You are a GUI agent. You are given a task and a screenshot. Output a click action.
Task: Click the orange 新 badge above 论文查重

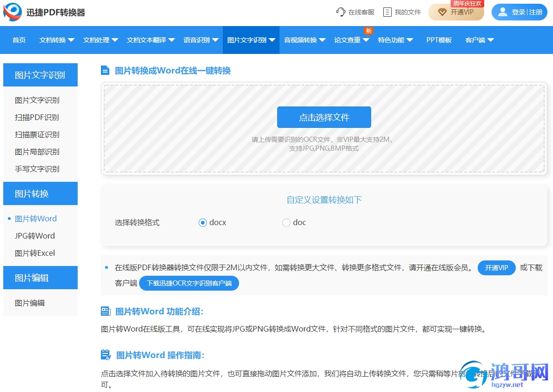click(368, 31)
